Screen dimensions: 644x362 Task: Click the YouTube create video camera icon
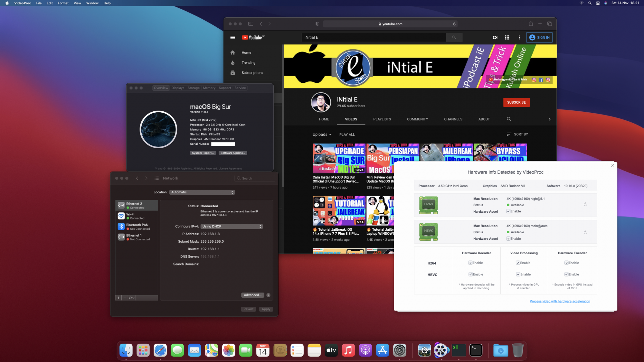click(x=495, y=37)
